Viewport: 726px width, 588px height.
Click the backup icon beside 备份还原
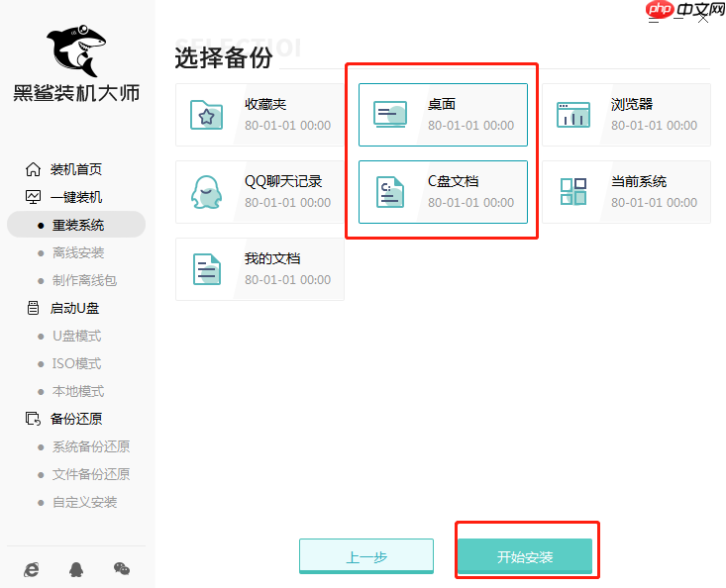coord(33,419)
